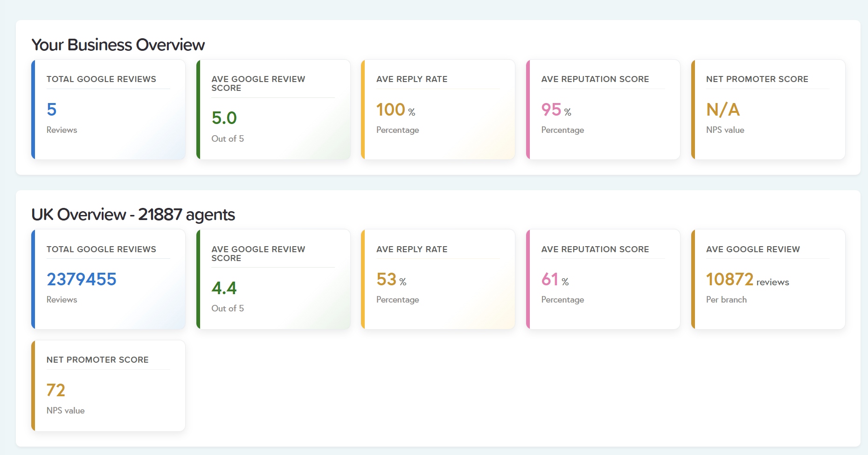Click the business reputation score value '95'
The image size is (868, 455).
(x=551, y=110)
